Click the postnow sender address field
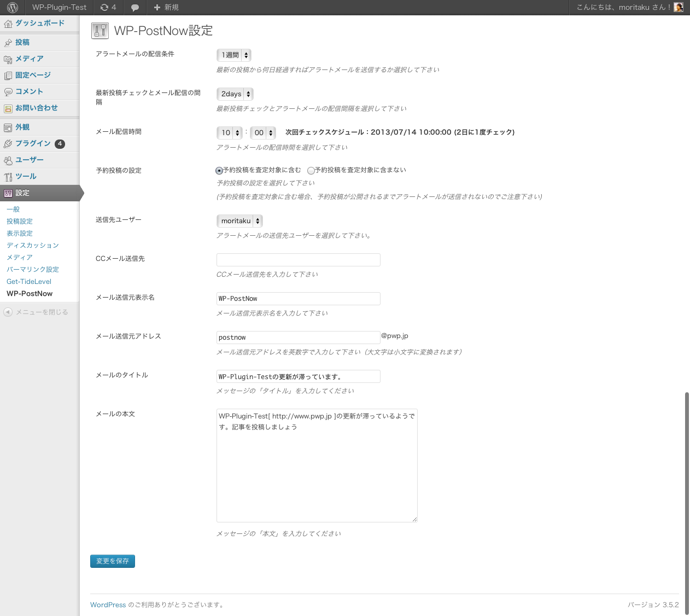 [x=299, y=338]
